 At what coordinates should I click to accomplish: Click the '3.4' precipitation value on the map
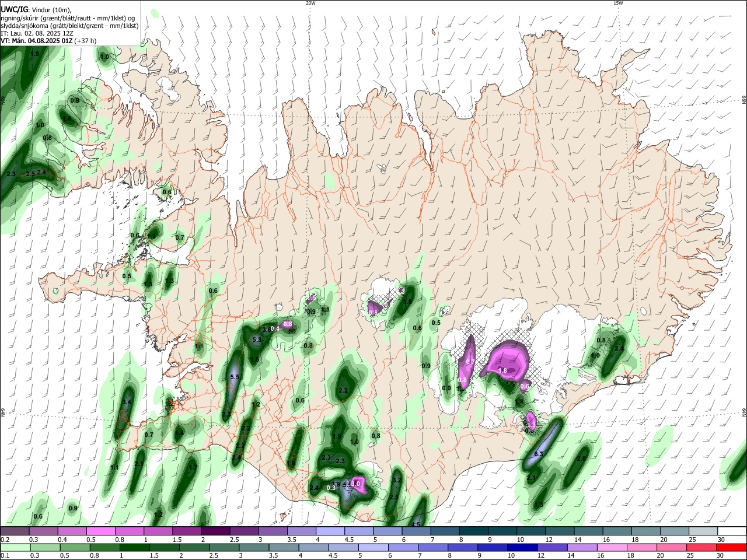(127, 402)
